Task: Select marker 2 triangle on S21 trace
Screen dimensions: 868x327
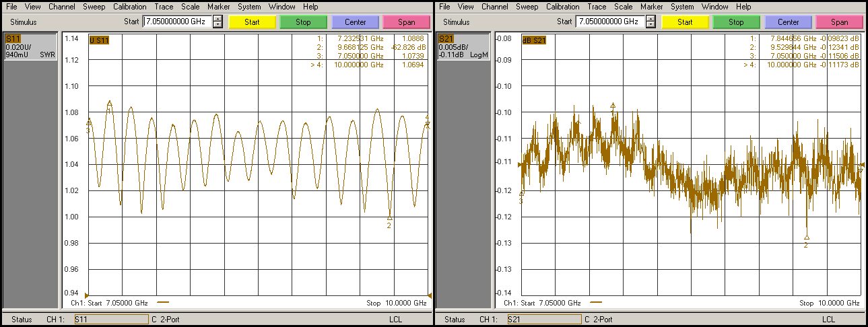Action: point(807,238)
